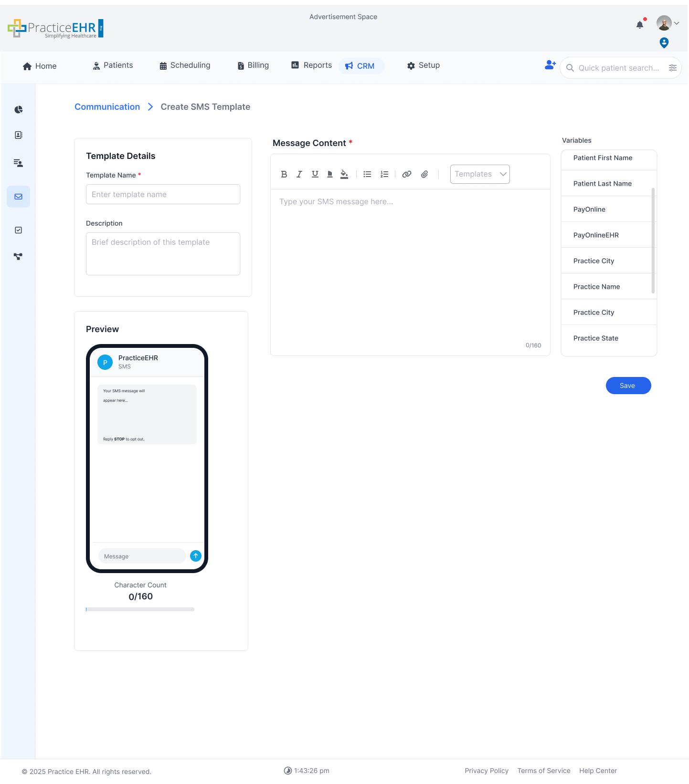The image size is (689, 784).
Task: Insert a numbered list
Action: [384, 174]
